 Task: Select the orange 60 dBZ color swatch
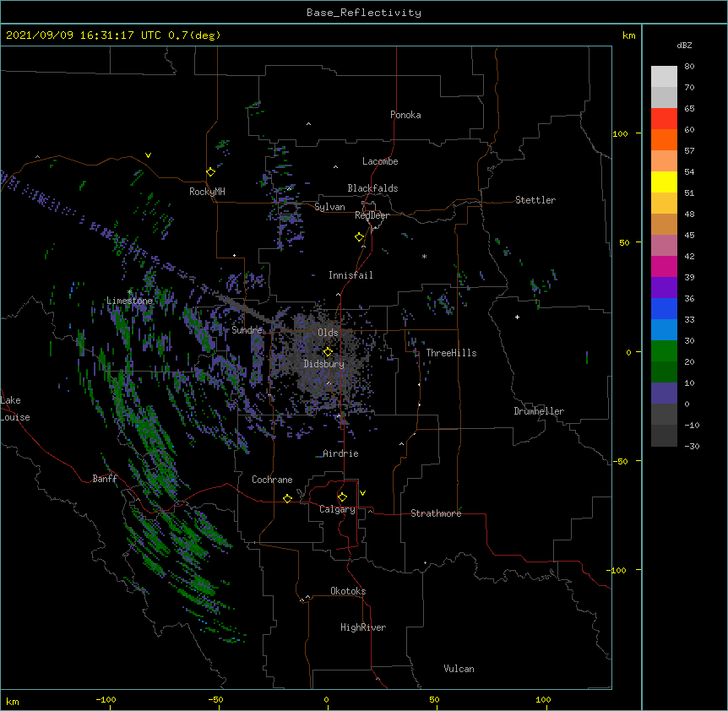pos(664,139)
